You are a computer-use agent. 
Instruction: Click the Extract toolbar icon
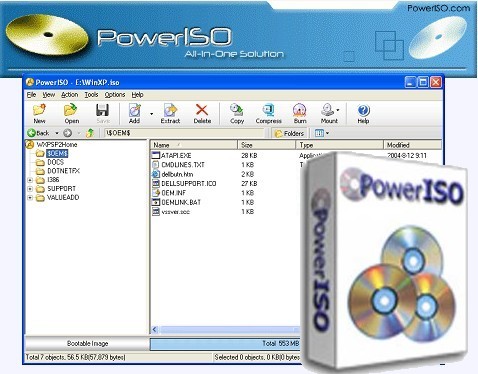click(170, 110)
